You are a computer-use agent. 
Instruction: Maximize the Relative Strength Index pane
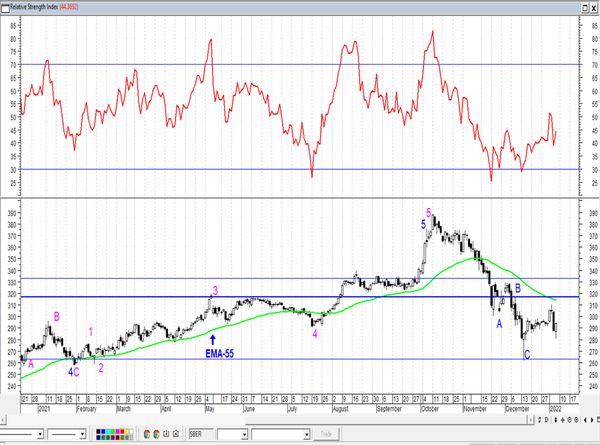(585, 7)
